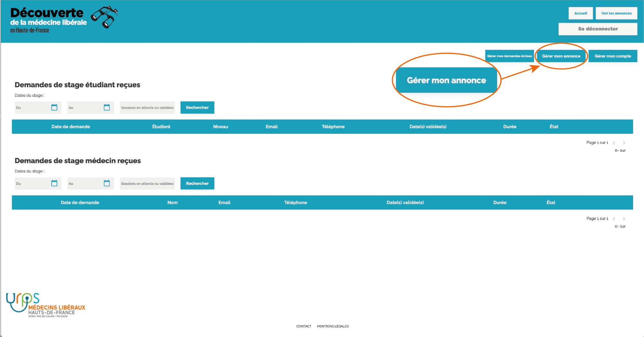Click 'Se déconnecter' to log out
Image resolution: width=644 pixels, height=337 pixels.
(x=598, y=29)
